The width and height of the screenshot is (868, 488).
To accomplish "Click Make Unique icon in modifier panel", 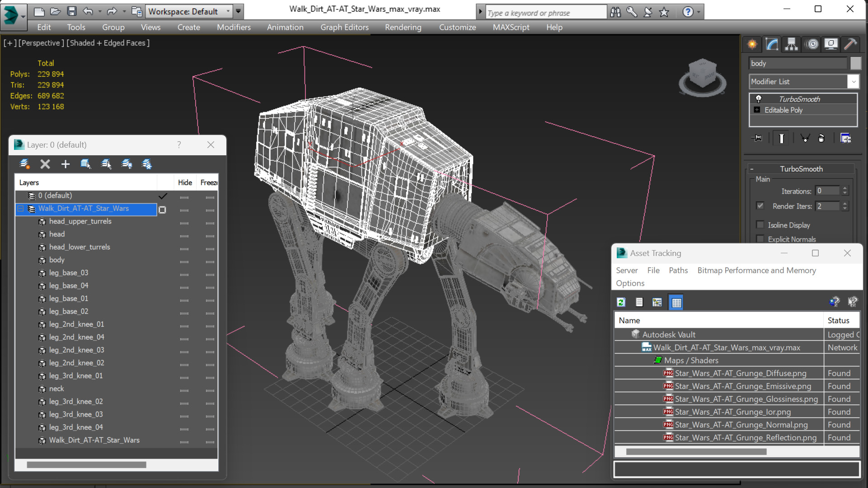I will click(x=805, y=138).
